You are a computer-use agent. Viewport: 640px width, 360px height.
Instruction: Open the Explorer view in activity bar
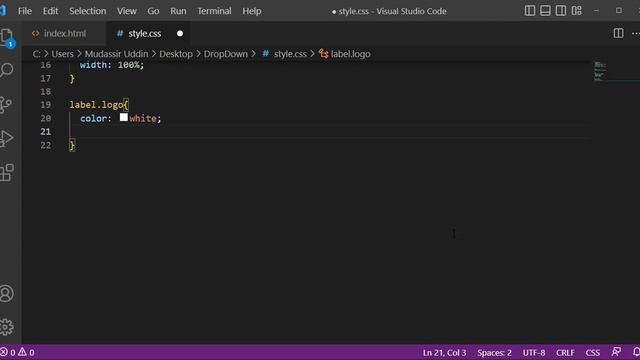pos(7,38)
